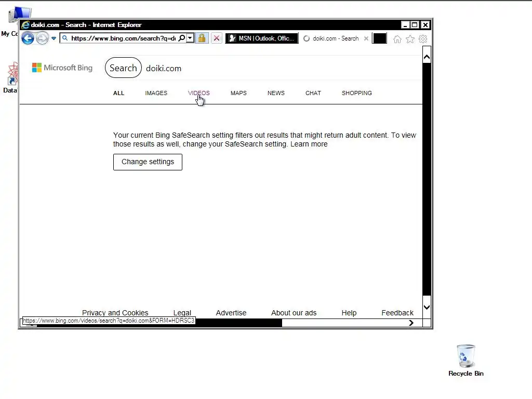The height and width of the screenshot is (399, 532).
Task: Select the ALL results tab
Action: 119,93
